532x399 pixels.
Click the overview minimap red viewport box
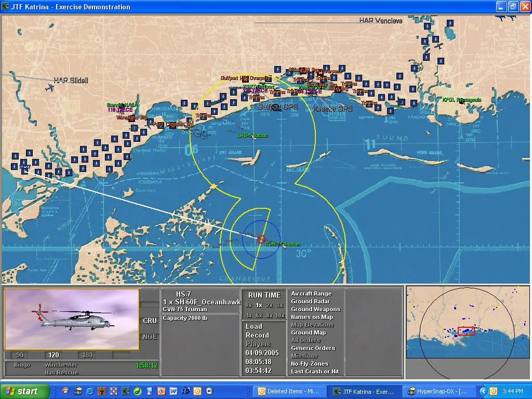pos(466,331)
